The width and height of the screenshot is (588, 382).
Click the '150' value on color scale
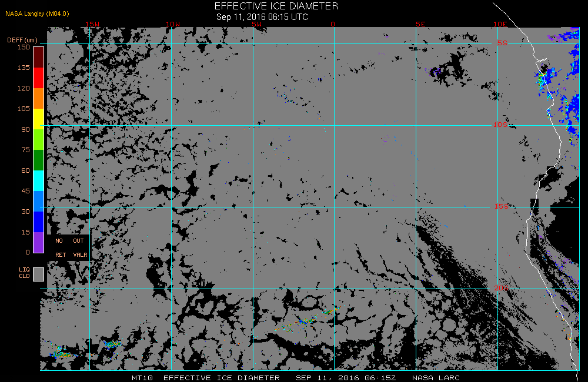point(24,47)
